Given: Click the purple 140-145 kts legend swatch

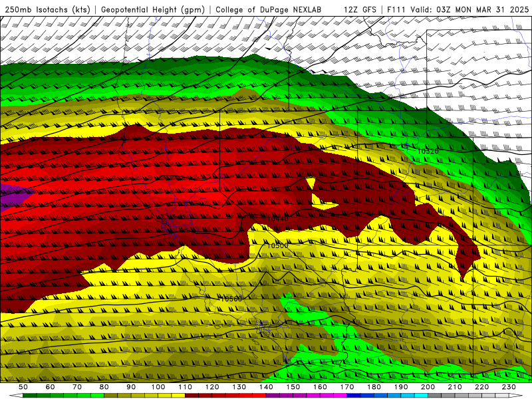Looking at the screenshot, I should tap(273, 395).
